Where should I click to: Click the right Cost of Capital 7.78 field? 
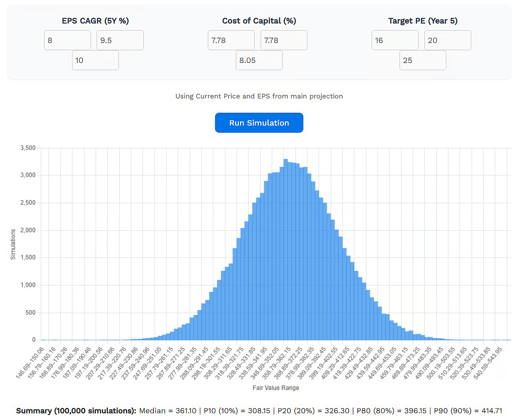[284, 40]
